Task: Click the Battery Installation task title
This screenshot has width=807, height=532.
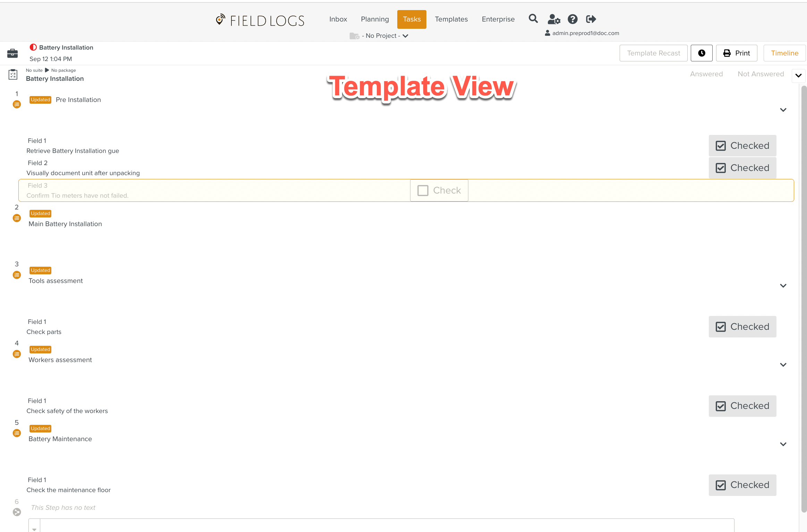Action: coord(66,48)
